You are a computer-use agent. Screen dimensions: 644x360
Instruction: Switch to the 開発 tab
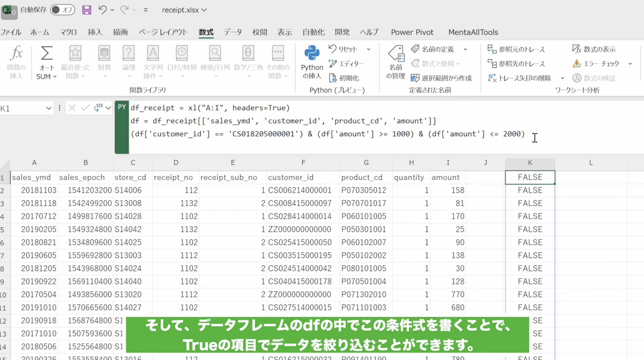point(342,32)
